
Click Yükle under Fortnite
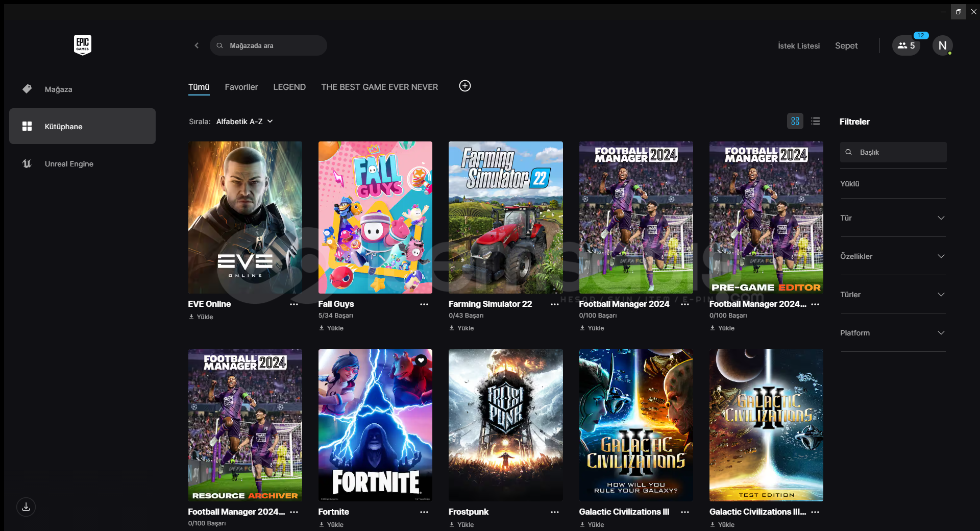[331, 525]
